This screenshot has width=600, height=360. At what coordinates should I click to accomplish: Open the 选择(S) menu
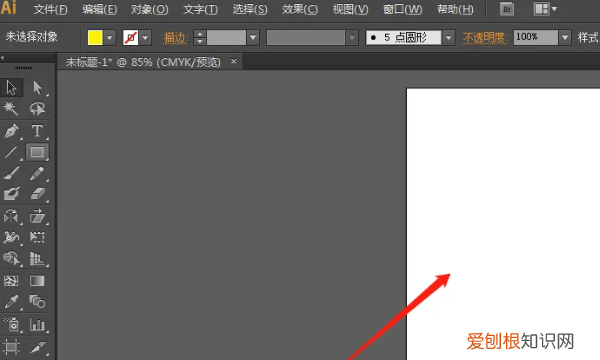(x=250, y=9)
